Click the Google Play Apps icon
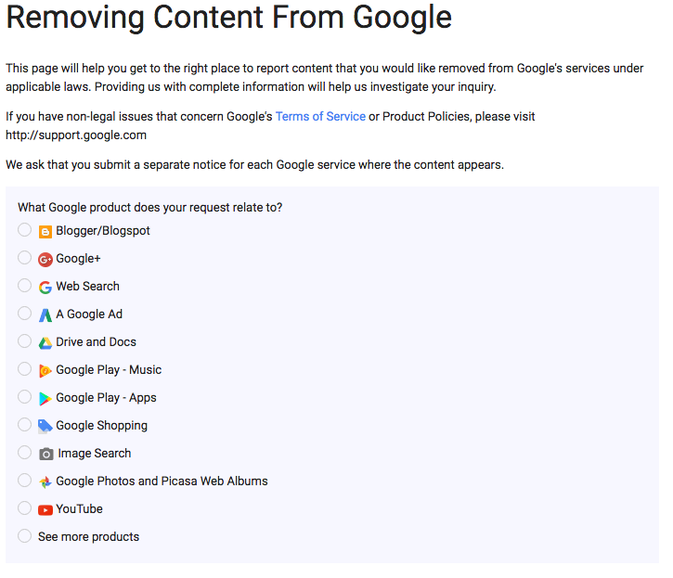This screenshot has height=578, width=673. tap(45, 398)
